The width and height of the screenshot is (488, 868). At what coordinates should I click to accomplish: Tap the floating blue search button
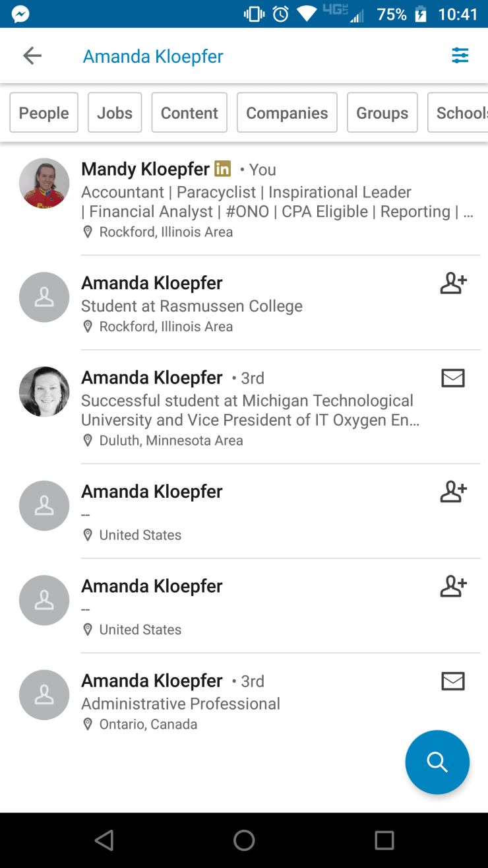[437, 762]
